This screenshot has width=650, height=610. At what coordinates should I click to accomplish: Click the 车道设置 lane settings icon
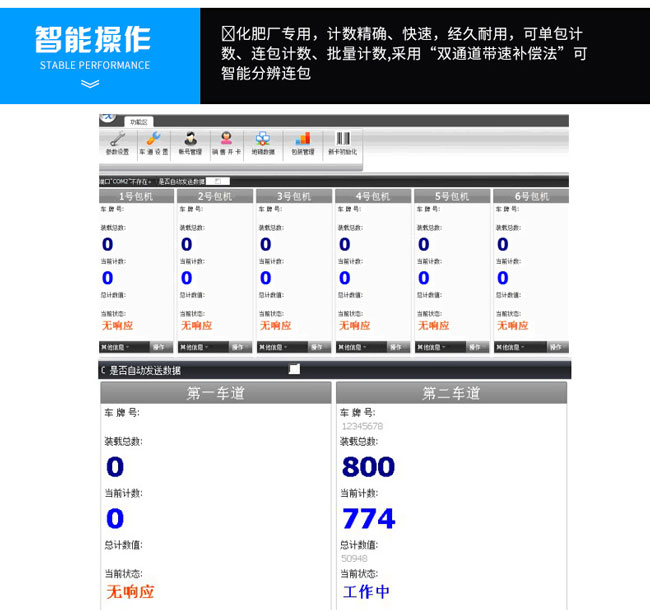(153, 142)
